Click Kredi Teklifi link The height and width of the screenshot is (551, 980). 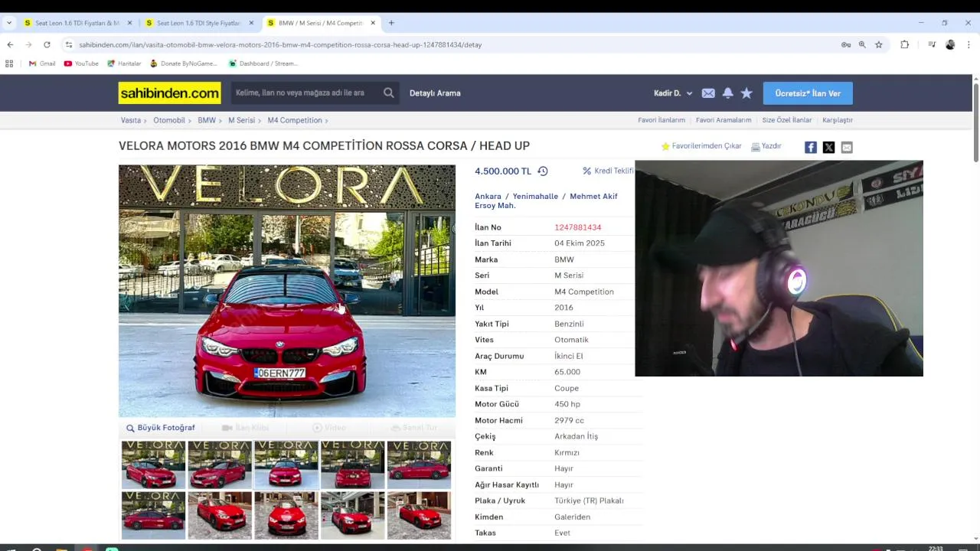(609, 171)
